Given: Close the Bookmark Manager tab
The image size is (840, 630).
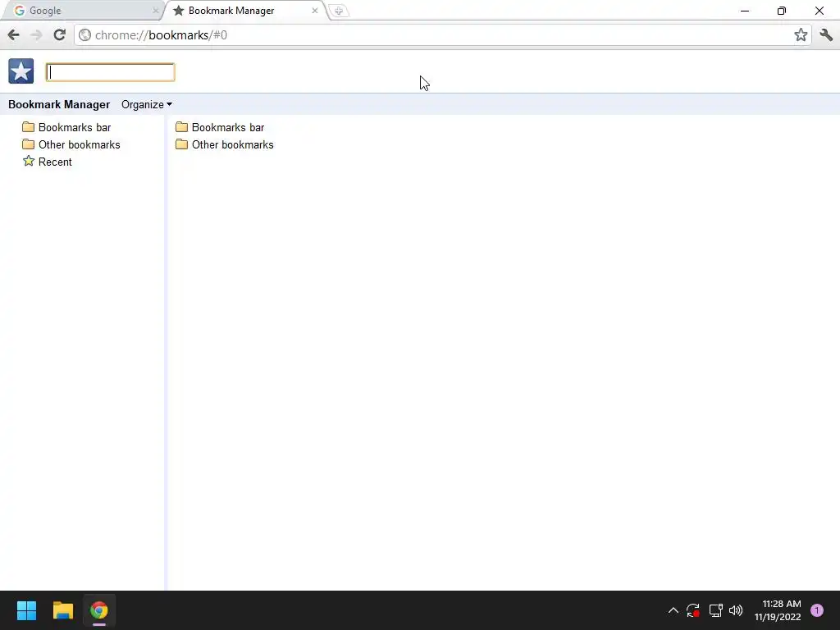Looking at the screenshot, I should [315, 11].
